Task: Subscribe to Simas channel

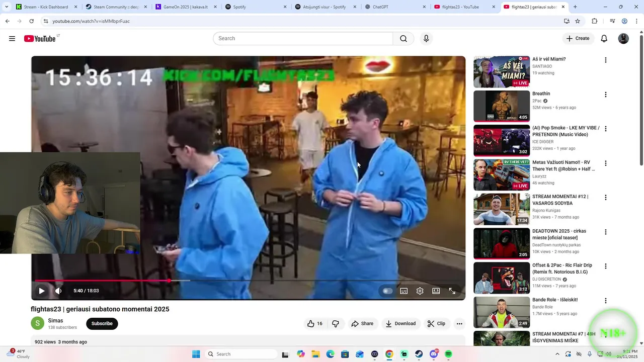Action: (x=102, y=324)
